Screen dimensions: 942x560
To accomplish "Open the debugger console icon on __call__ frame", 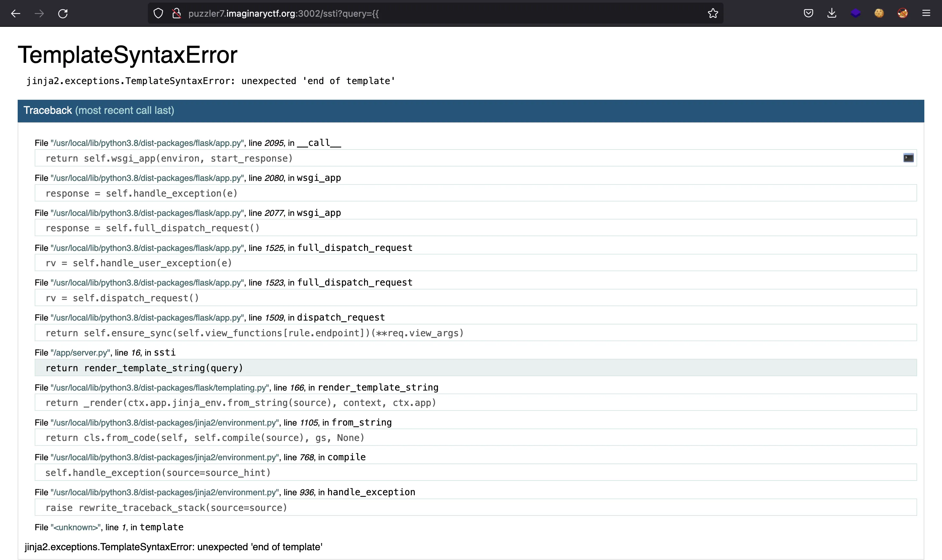I will (x=908, y=158).
